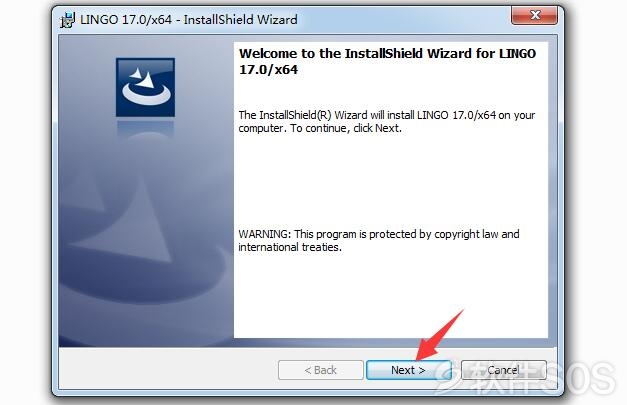Click the grey button bar left of Back
The width and height of the screenshot is (627, 405).
tap(168, 369)
